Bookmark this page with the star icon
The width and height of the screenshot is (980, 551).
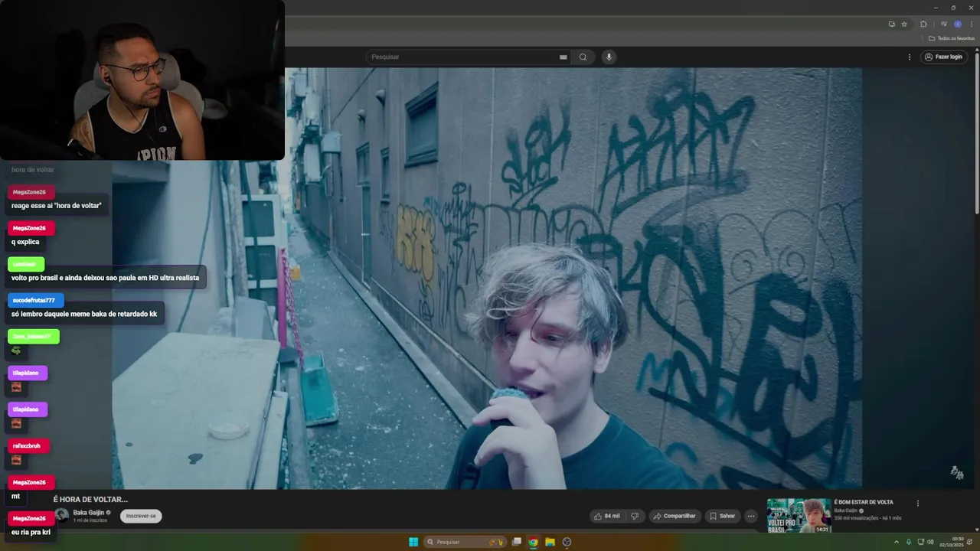(x=904, y=24)
